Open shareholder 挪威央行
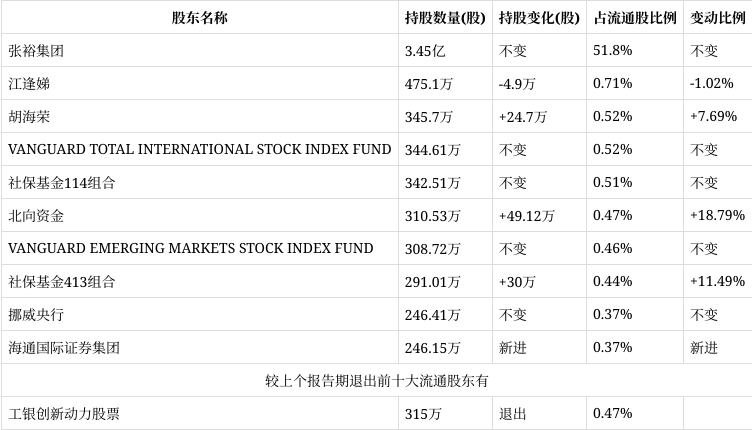752x430 pixels. pyautogui.click(x=36, y=315)
